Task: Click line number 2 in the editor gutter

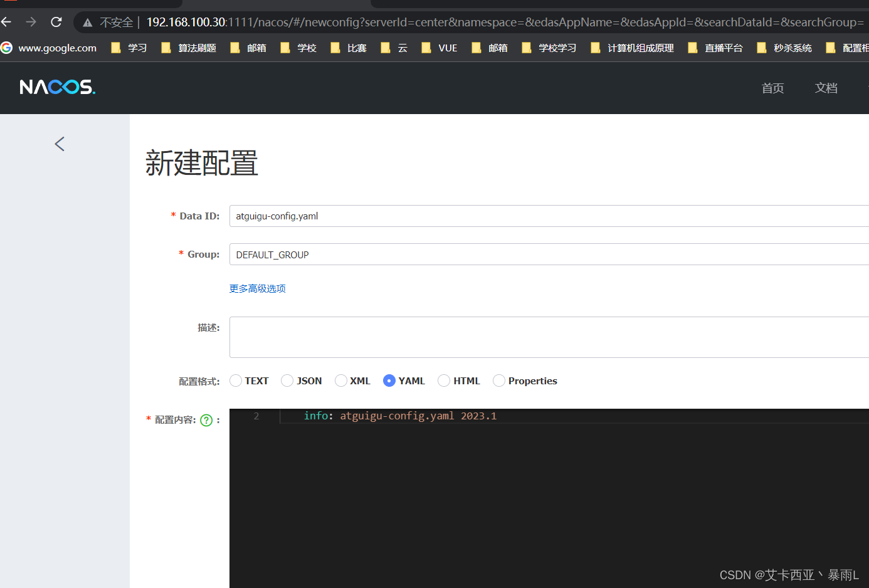Action: (256, 416)
